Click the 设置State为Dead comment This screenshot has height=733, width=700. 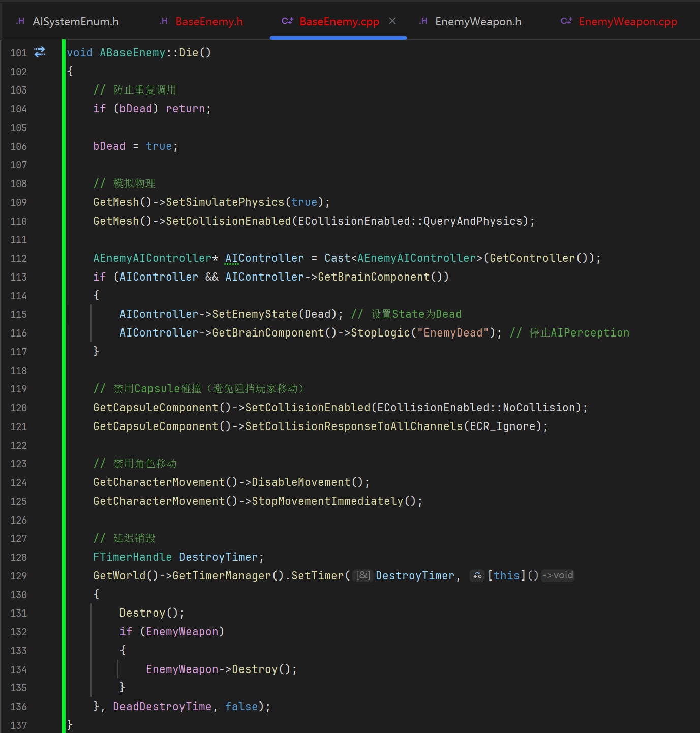(x=406, y=314)
